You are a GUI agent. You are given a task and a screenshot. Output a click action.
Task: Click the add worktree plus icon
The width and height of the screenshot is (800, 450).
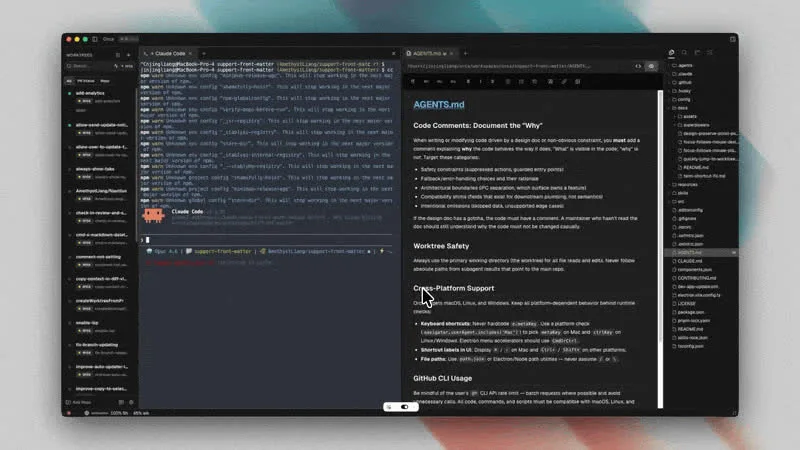pyautogui.click(x=129, y=55)
